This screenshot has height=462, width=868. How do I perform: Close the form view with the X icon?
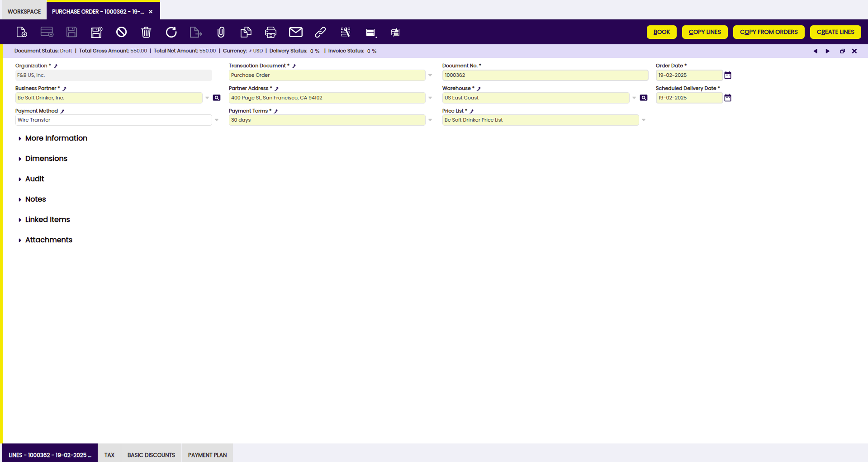coord(854,51)
